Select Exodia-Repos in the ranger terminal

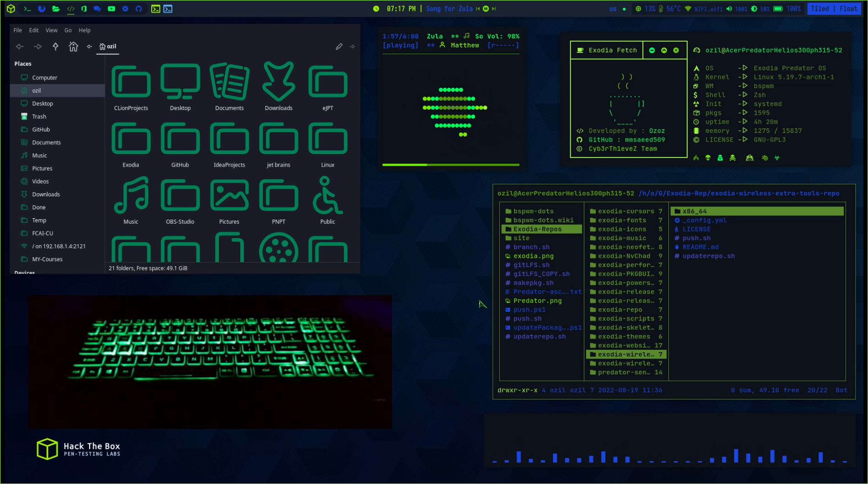542,229
